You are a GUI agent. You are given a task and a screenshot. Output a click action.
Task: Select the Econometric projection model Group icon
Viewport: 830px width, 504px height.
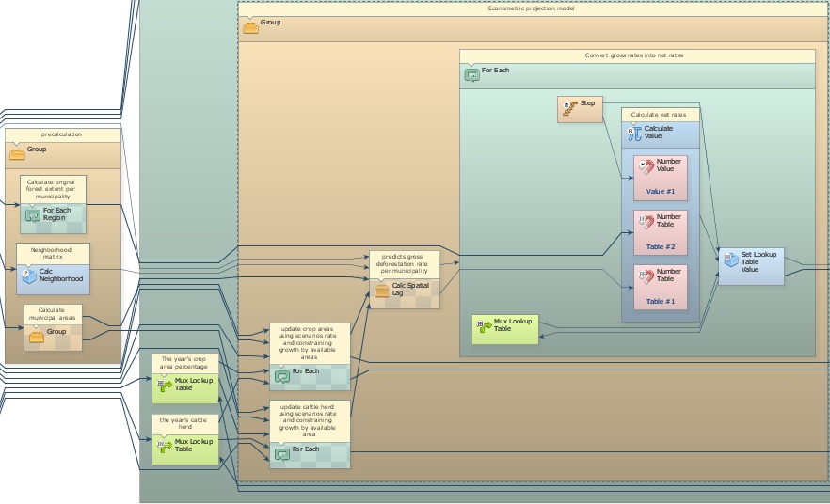pos(250,26)
